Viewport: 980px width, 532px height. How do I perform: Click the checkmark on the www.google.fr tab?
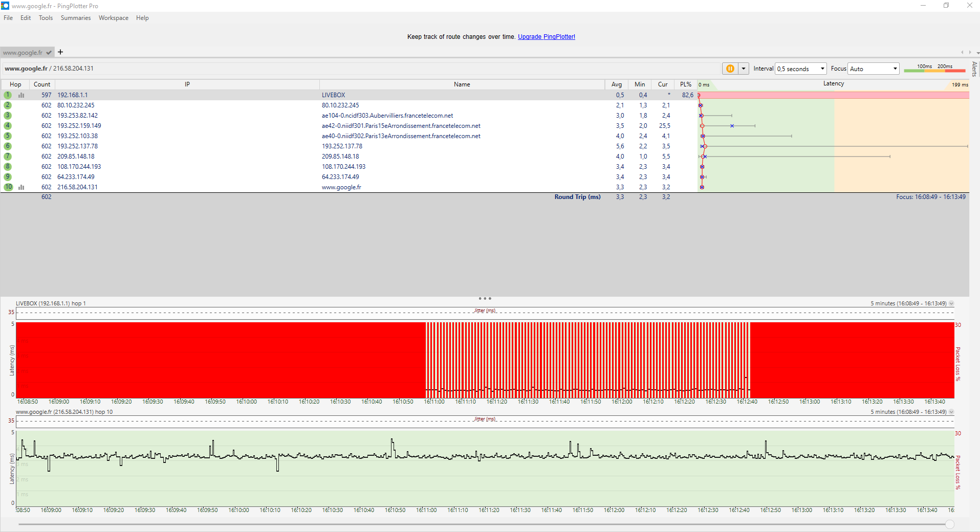coord(49,53)
